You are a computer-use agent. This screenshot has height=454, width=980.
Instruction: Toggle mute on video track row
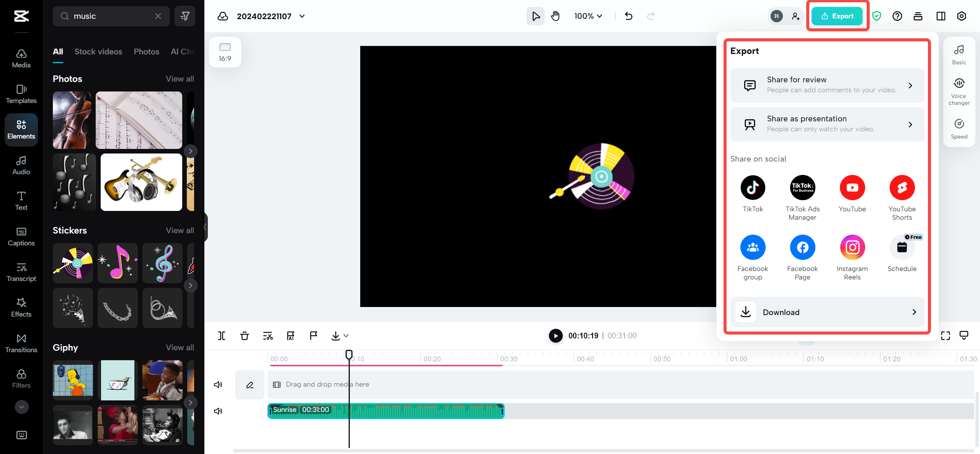click(x=217, y=384)
